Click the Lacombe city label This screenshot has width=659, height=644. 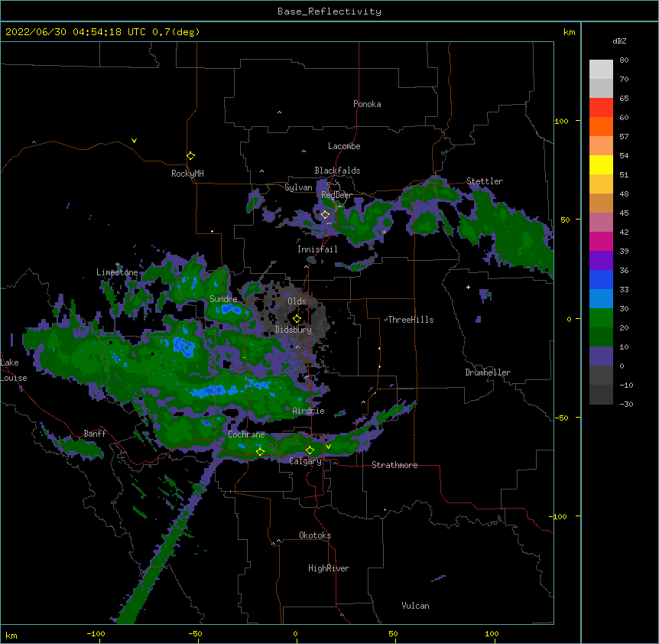point(344,146)
